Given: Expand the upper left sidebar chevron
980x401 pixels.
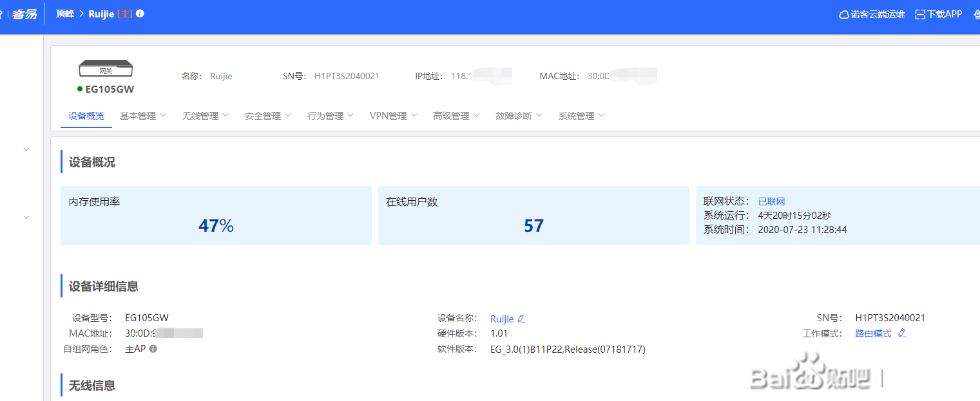Looking at the screenshot, I should click(26, 149).
